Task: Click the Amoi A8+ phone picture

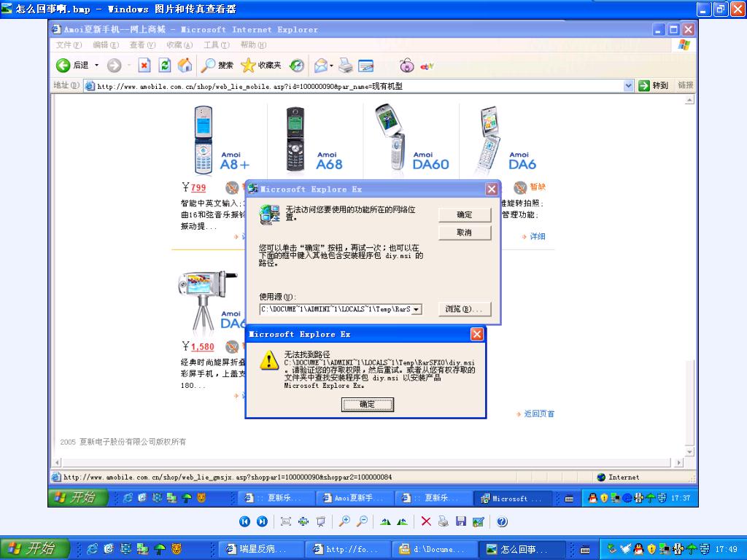Action: pyautogui.click(x=204, y=140)
